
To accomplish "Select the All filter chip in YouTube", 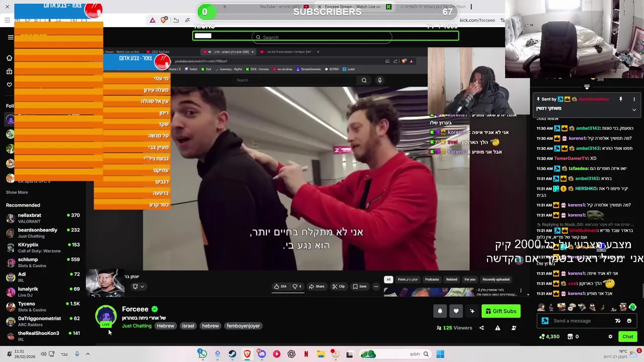I will pyautogui.click(x=388, y=280).
